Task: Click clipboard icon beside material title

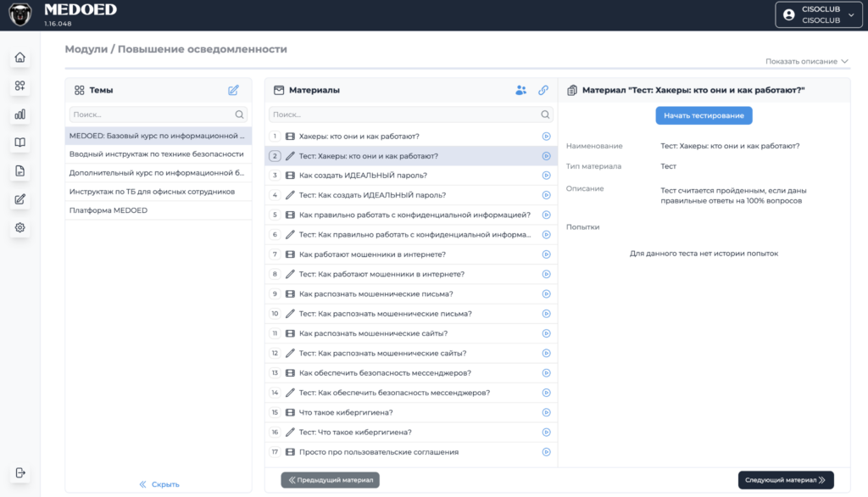Action: (572, 90)
